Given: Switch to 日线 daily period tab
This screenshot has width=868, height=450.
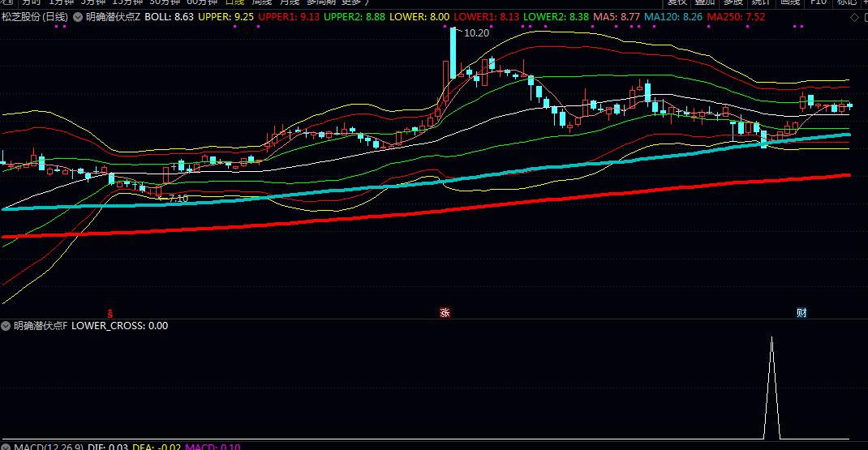Looking at the screenshot, I should coord(234,2).
